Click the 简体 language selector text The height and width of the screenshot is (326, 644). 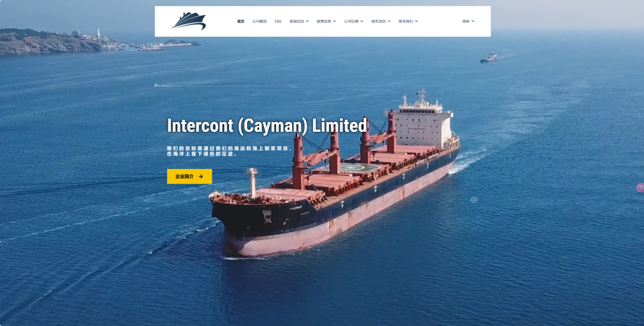pyautogui.click(x=466, y=21)
